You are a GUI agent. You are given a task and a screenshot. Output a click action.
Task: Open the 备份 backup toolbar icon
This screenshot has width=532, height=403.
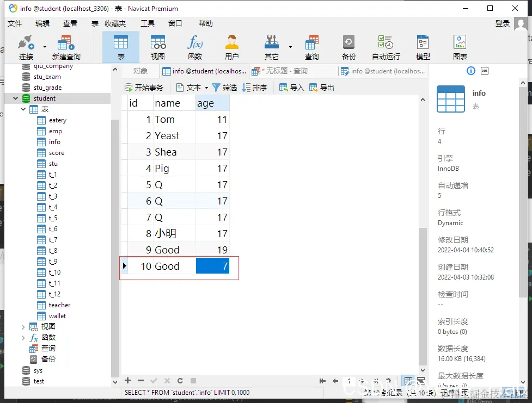(348, 47)
